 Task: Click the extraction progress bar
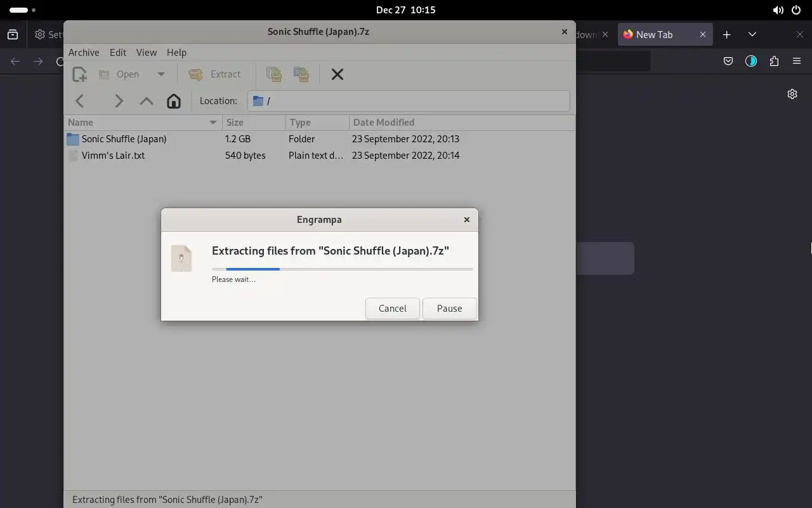point(343,269)
